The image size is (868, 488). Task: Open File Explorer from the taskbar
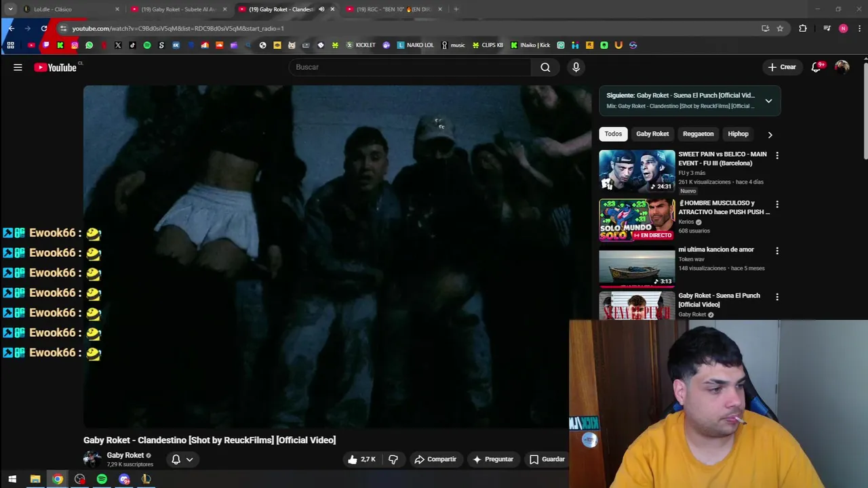click(x=35, y=479)
